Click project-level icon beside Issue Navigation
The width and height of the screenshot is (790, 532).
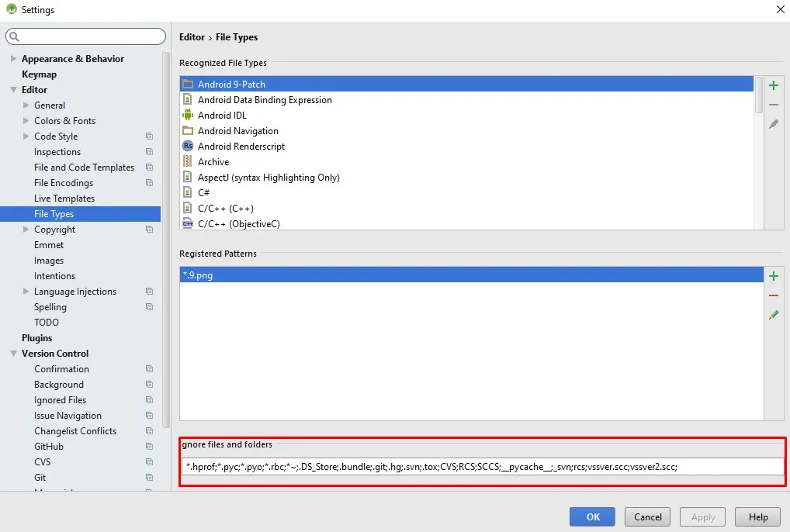click(149, 415)
